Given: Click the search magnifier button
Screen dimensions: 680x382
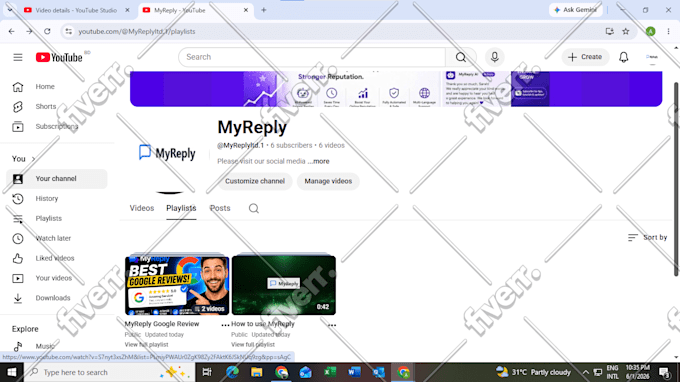Looking at the screenshot, I should tap(461, 57).
